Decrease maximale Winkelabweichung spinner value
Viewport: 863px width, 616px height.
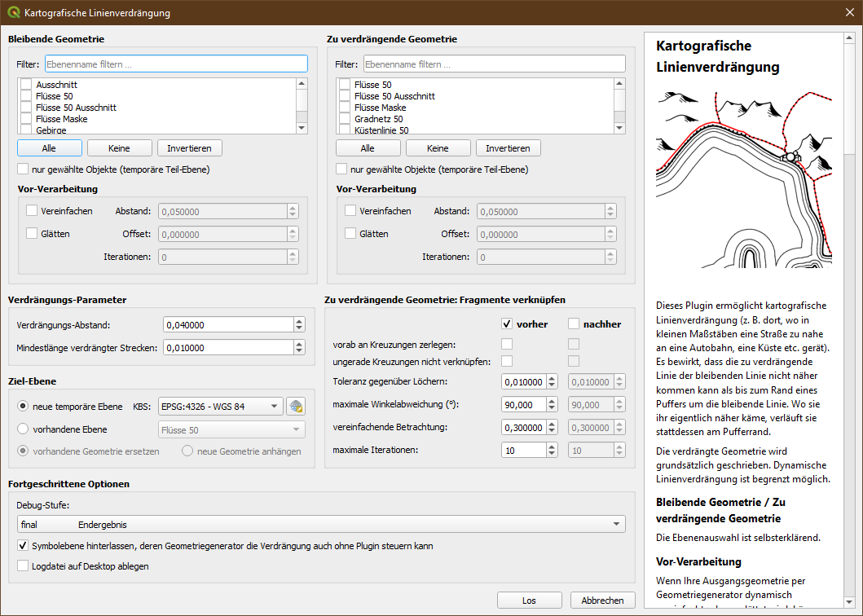pos(551,408)
